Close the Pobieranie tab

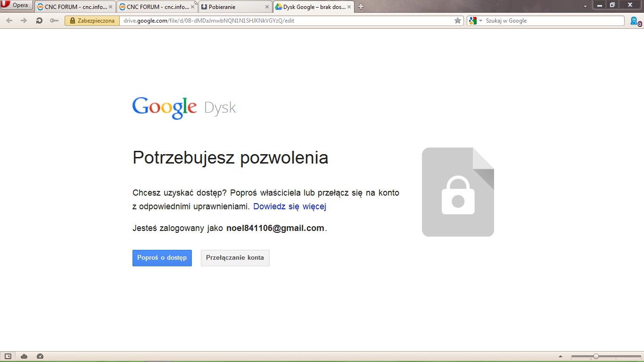click(266, 7)
